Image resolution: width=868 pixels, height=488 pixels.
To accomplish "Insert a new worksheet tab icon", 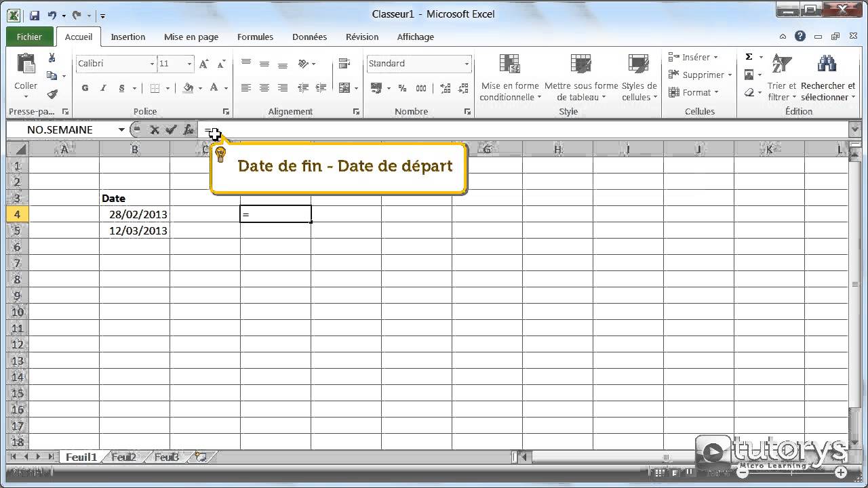I will [201, 457].
